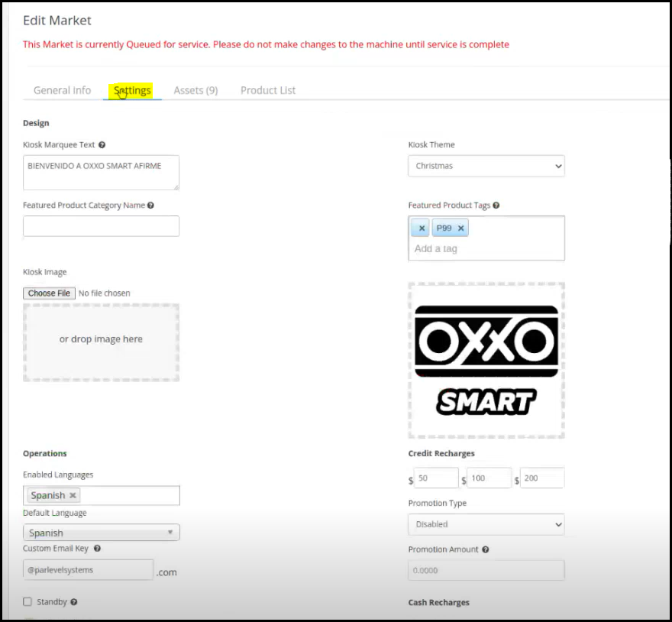Edit the 100 credit recharge amount
The width and height of the screenshot is (672, 622).
point(489,478)
